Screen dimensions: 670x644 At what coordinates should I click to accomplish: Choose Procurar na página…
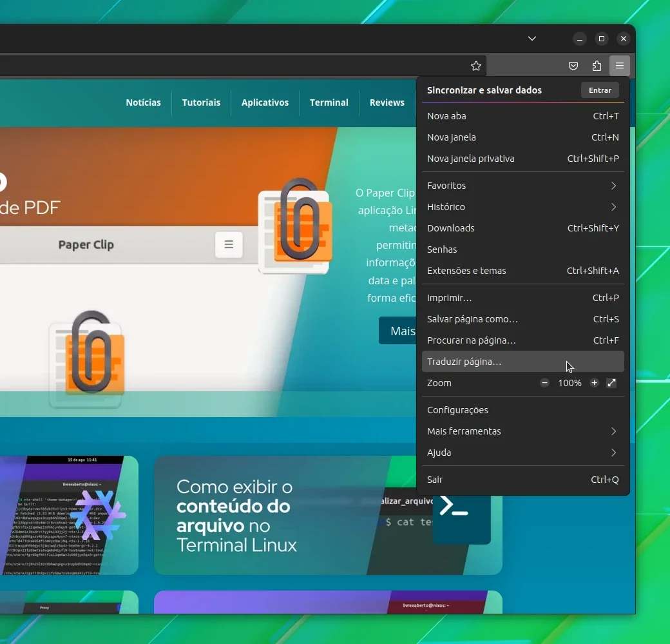pos(522,340)
